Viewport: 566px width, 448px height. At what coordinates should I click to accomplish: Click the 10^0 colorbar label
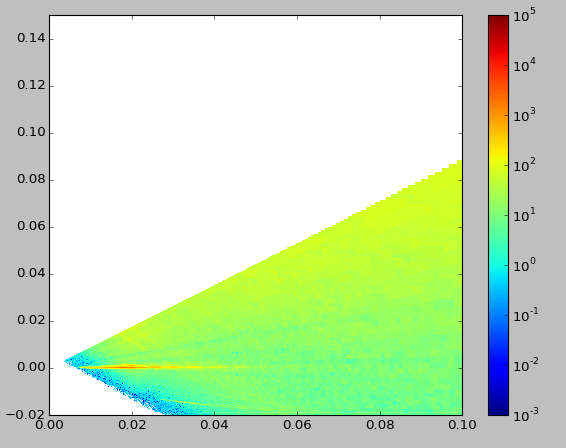click(524, 266)
